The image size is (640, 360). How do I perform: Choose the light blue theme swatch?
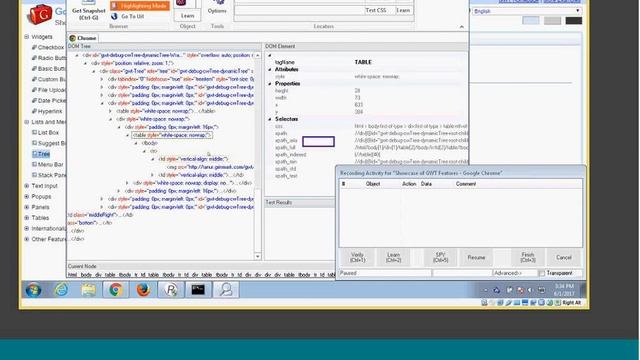[x=531, y=20]
